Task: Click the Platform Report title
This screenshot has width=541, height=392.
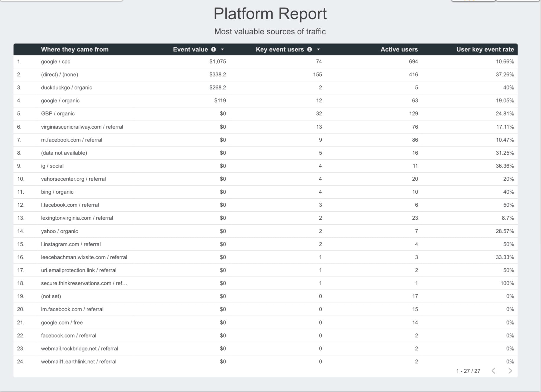Action: click(270, 13)
